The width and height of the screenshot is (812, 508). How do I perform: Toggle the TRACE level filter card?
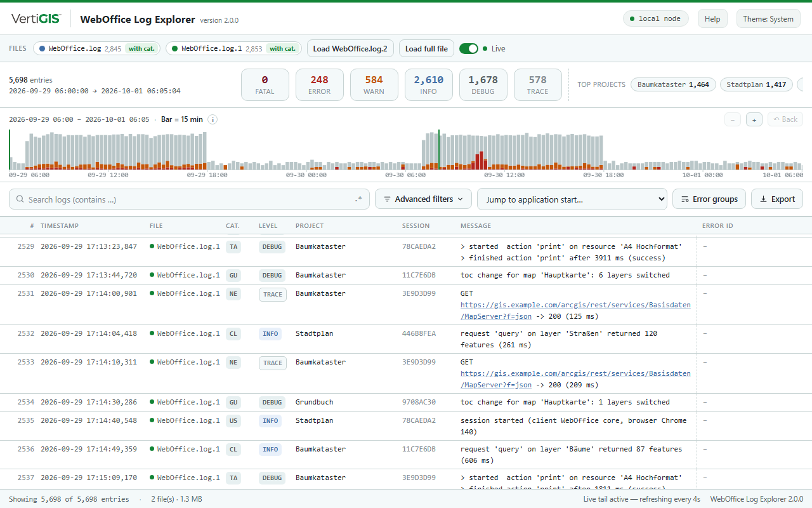(538, 84)
